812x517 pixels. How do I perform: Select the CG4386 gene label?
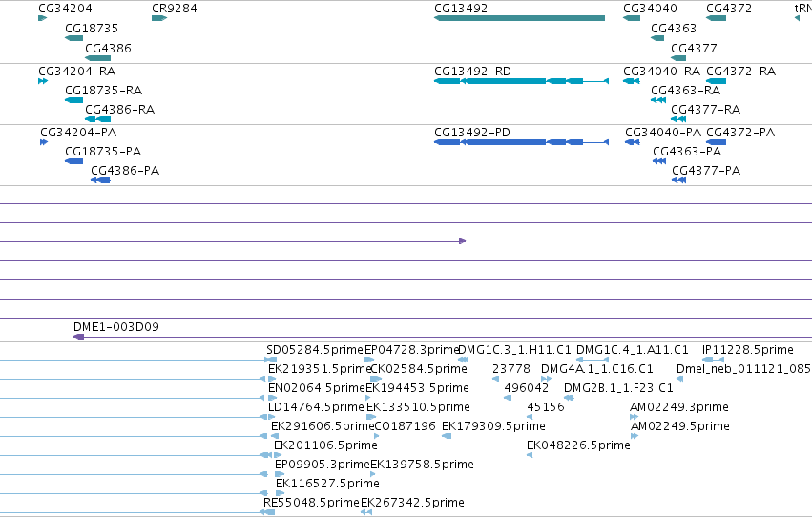tap(108, 48)
